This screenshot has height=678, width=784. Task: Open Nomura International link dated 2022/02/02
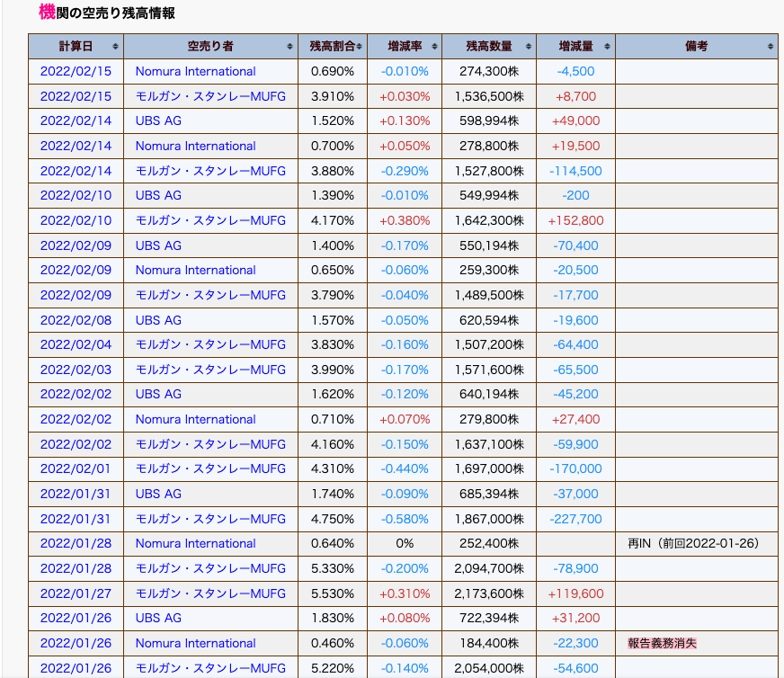point(195,419)
